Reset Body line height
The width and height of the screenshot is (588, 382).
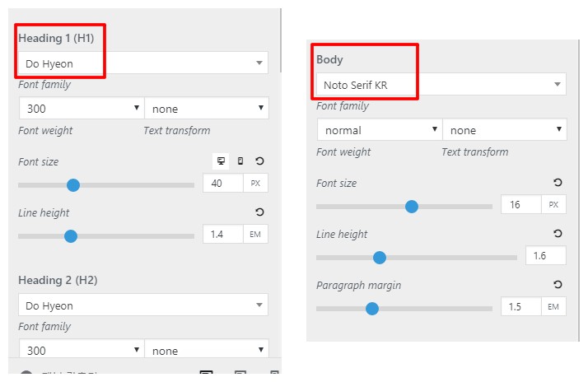coord(558,234)
